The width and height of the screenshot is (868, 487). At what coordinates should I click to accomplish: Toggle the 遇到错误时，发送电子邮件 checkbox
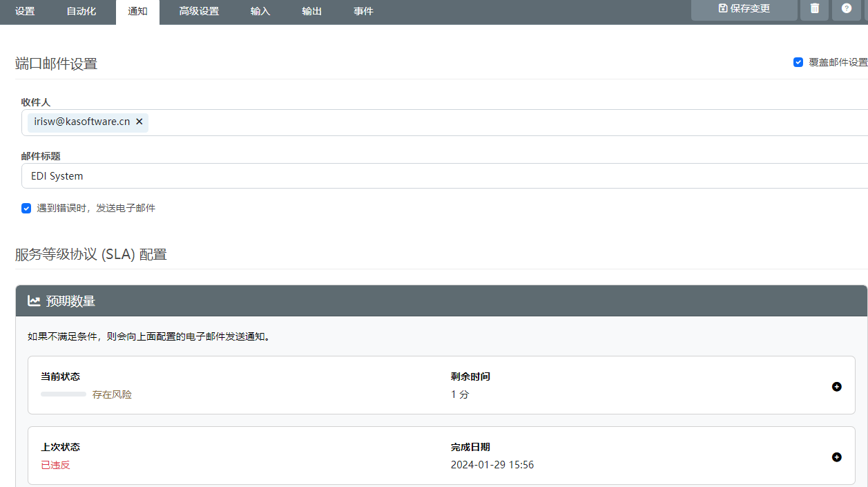[26, 208]
